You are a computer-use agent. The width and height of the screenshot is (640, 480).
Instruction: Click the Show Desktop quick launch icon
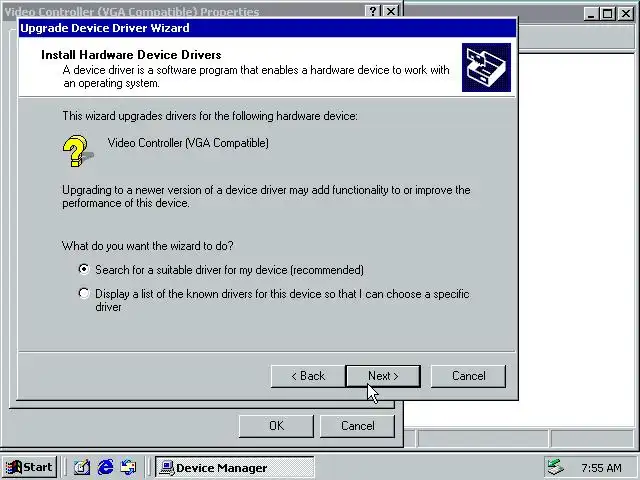coord(82,467)
